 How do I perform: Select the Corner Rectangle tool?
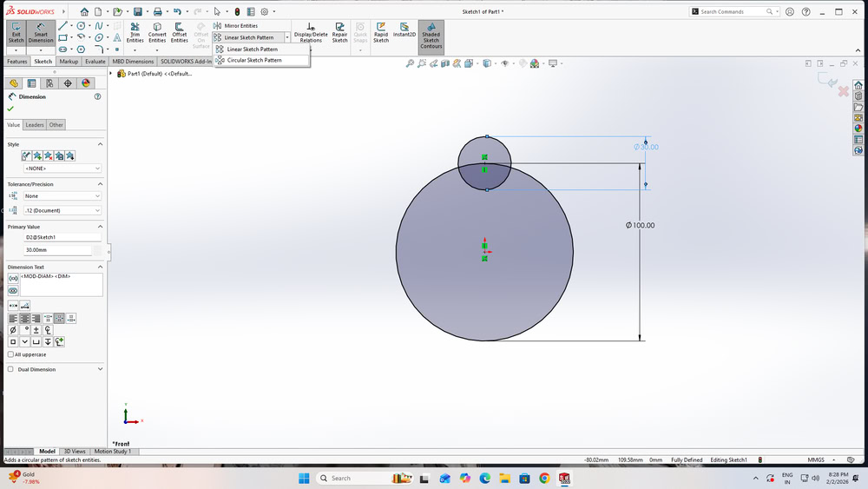point(63,37)
